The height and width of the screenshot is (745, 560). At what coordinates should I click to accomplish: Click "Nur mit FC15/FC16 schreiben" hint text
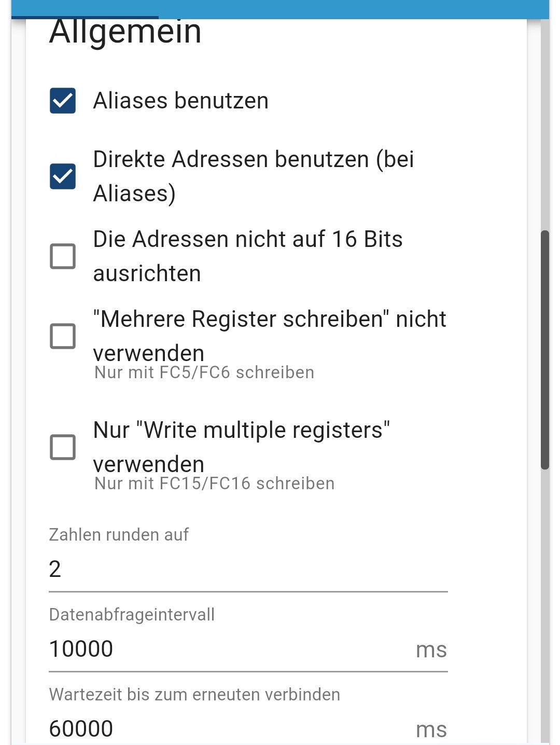215,484
